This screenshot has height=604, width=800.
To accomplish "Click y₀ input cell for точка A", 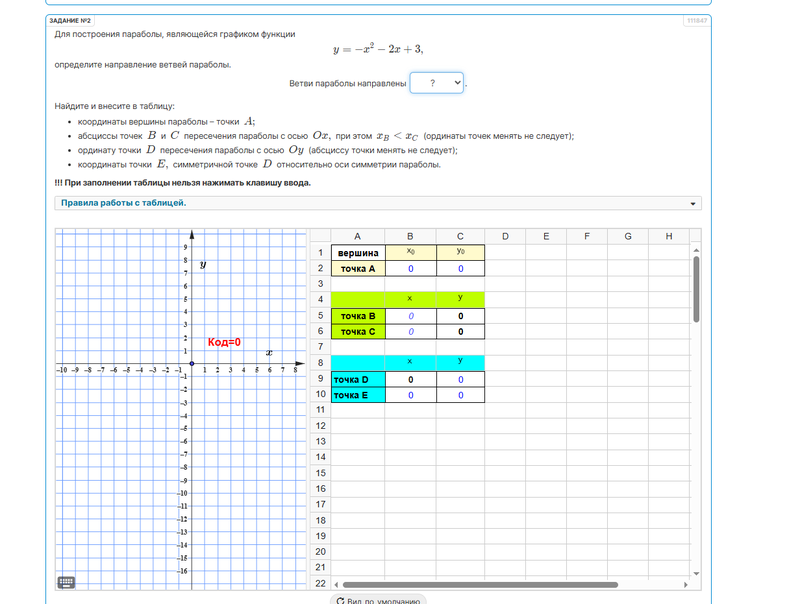I will (x=460, y=269).
